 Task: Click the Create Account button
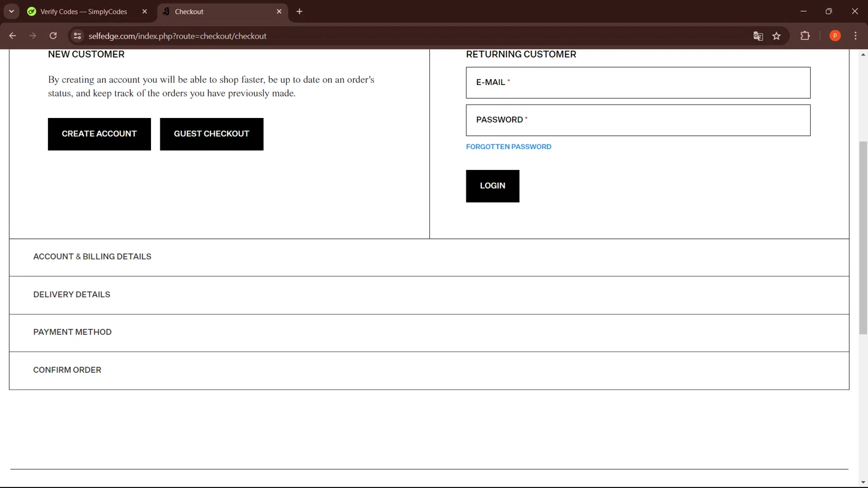(100, 134)
